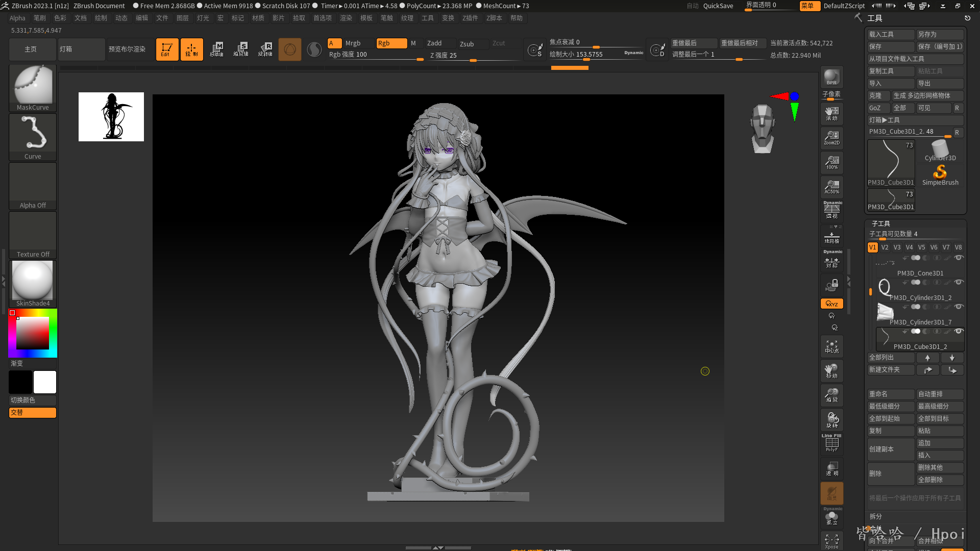Click the Delete Other (删除其他) button
980x551 pixels.
(940, 467)
